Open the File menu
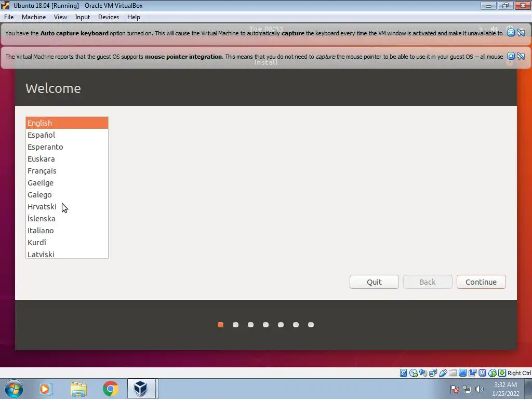 point(9,17)
